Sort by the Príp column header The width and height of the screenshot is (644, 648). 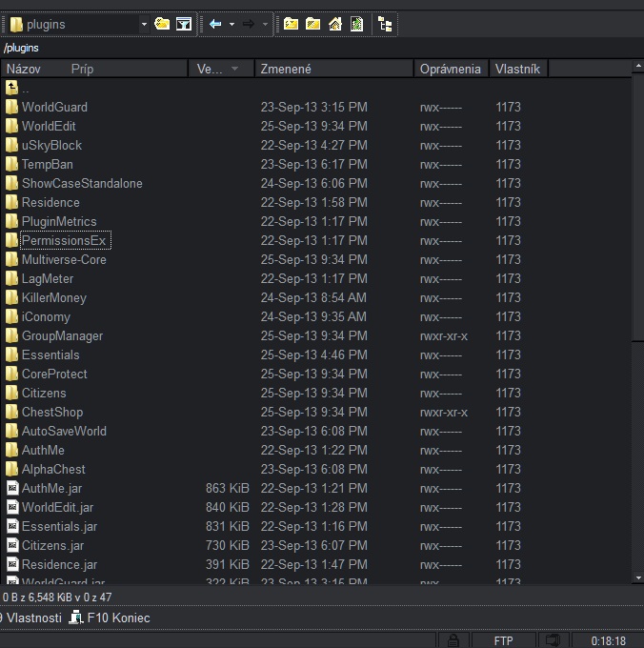[82, 69]
